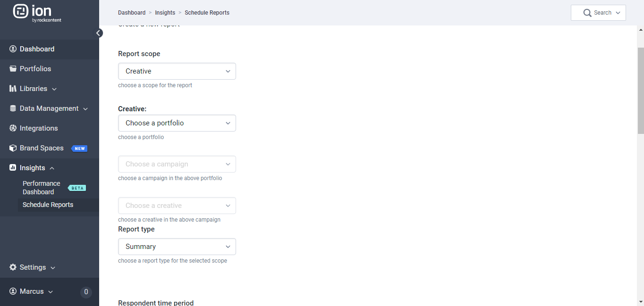Open the Report type Summary dropdown
644x306 pixels.
pyautogui.click(x=177, y=247)
